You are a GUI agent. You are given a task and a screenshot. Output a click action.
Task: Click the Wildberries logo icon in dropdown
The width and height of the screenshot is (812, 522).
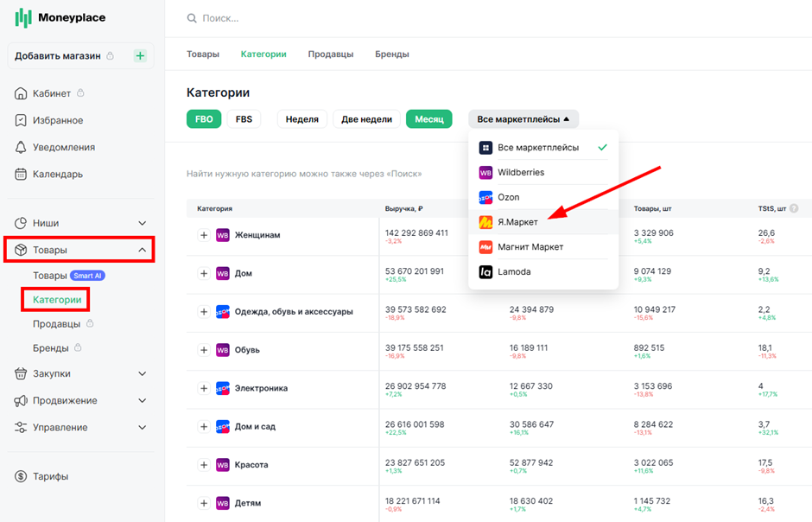485,173
